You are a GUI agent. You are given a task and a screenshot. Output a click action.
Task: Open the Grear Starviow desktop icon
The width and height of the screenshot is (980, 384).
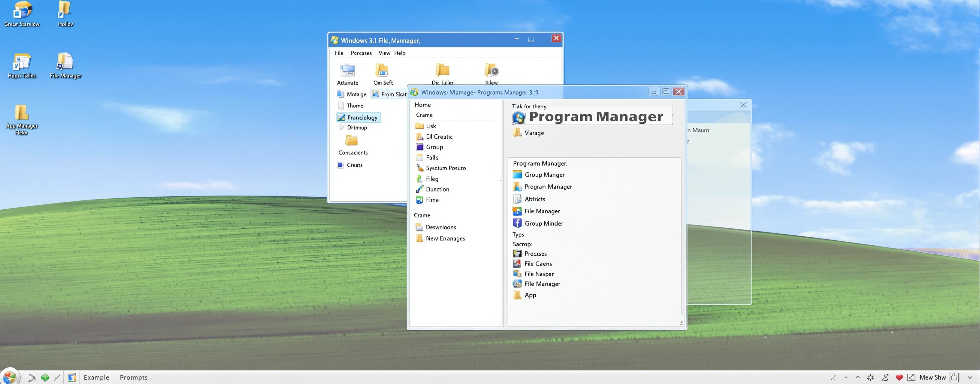(x=22, y=14)
